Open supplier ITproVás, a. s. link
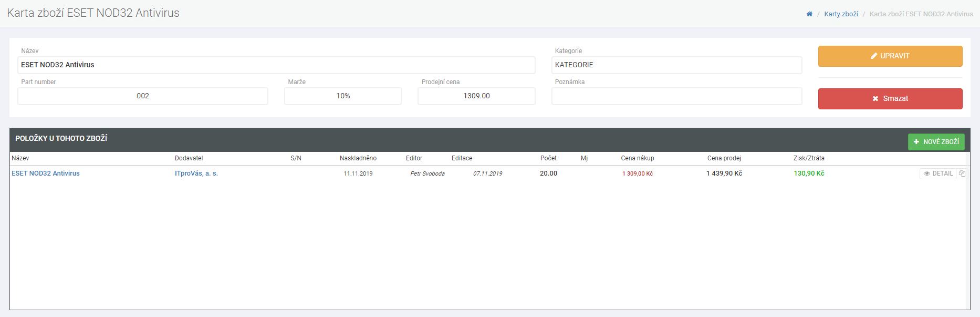This screenshot has height=317, width=980. [x=196, y=173]
